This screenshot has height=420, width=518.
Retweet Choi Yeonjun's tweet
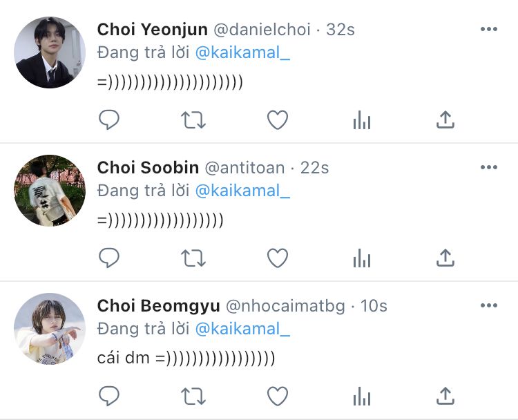[x=193, y=120]
